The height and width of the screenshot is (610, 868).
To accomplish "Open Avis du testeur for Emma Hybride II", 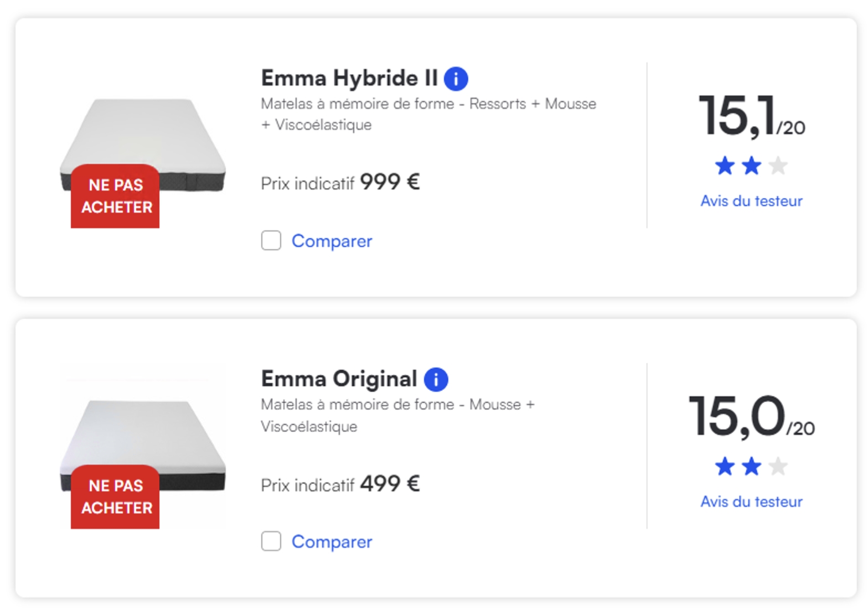I will pos(751,201).
